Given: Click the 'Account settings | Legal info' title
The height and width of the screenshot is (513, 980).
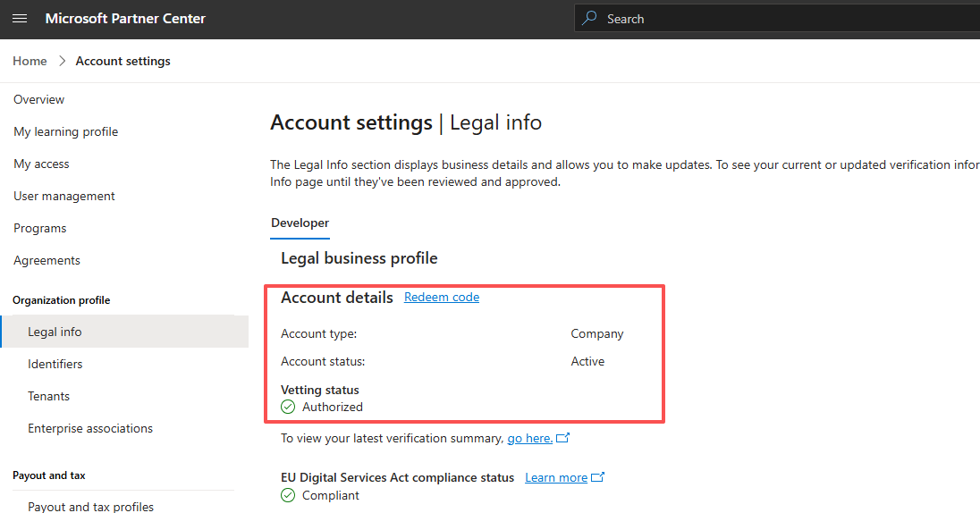Looking at the screenshot, I should [406, 122].
